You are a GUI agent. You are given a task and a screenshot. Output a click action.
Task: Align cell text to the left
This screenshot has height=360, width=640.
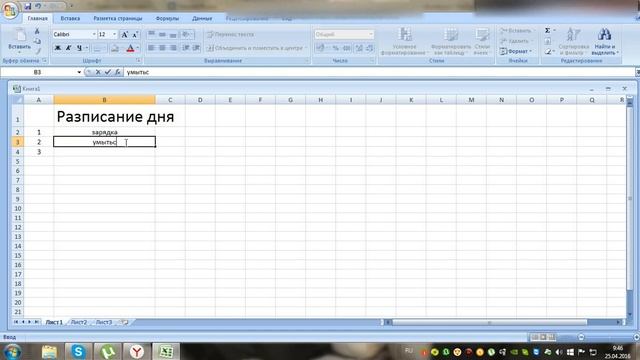(151, 48)
